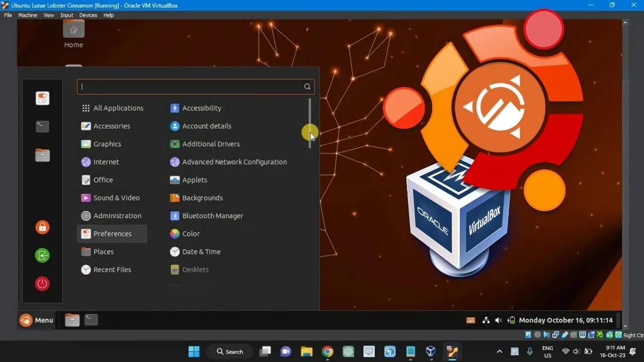This screenshot has height=362, width=644.
Task: Shut down using the red power icon
Action: click(42, 284)
